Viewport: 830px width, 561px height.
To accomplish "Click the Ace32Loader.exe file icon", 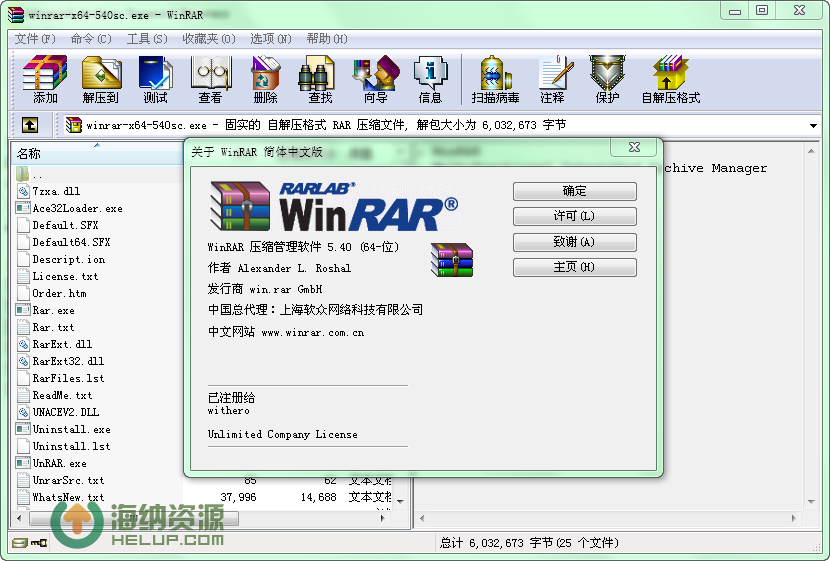I will 23,208.
